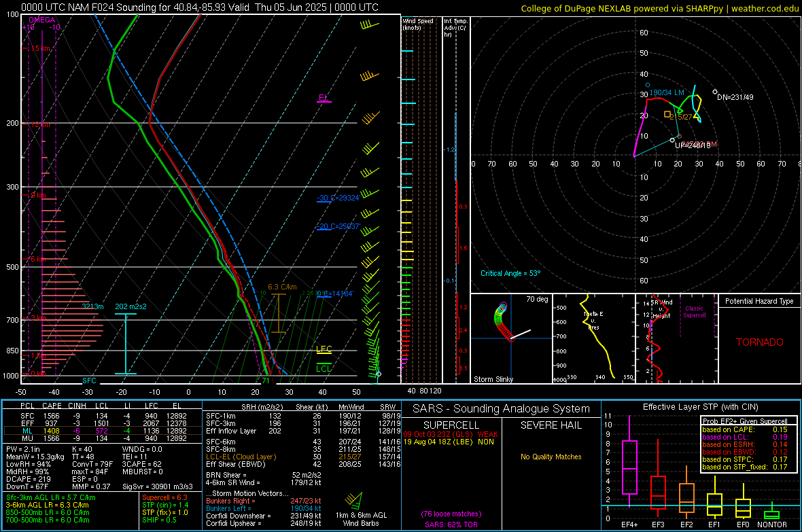Image resolution: width=802 pixels, height=532 pixels.
Task: Select the MU parcel row
Action: pos(102,438)
